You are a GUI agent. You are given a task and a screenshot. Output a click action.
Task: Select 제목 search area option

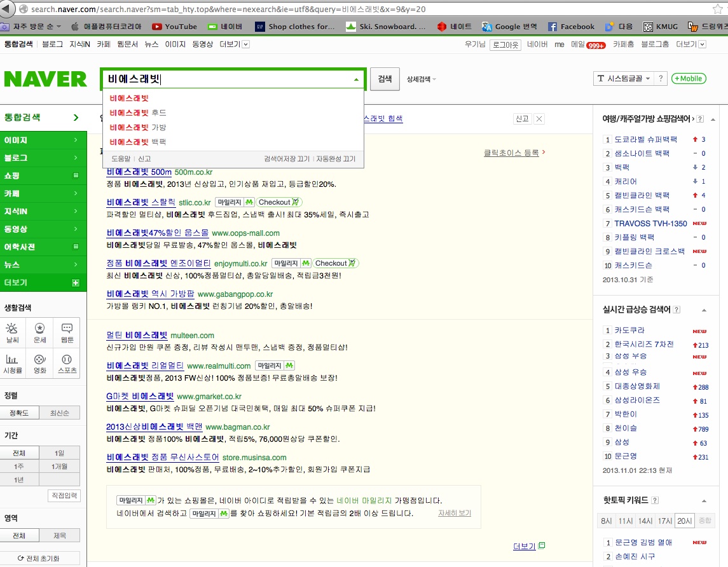pyautogui.click(x=59, y=535)
